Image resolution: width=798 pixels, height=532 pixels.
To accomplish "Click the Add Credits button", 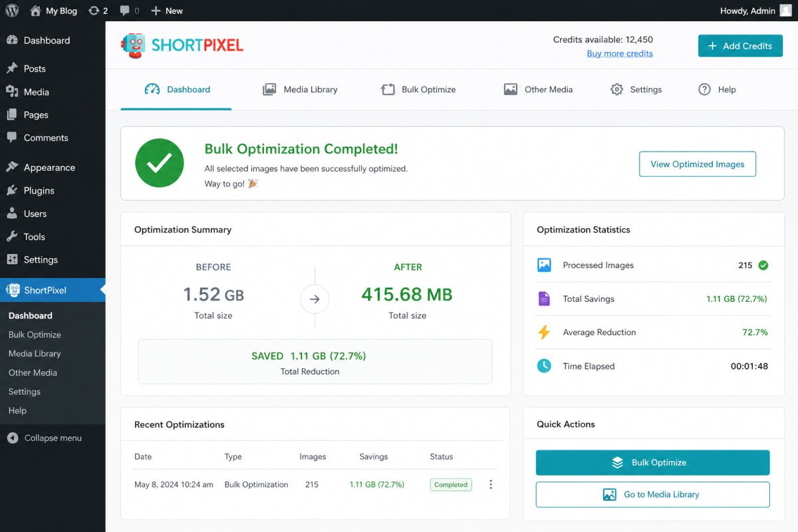I will pos(740,46).
